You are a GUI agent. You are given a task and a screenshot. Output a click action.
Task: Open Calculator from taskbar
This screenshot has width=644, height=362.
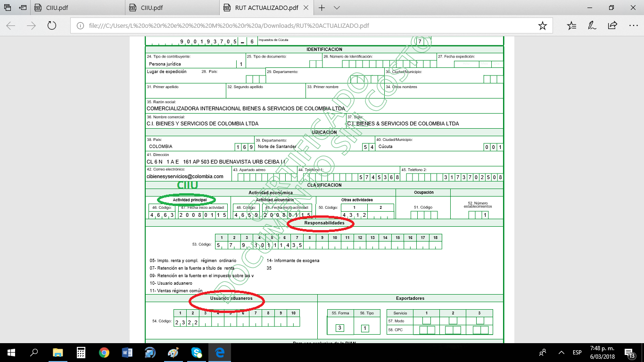pyautogui.click(x=81, y=352)
